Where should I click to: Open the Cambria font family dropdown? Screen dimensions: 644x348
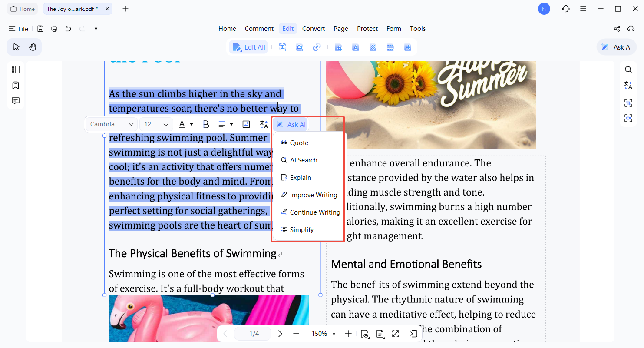coord(111,124)
